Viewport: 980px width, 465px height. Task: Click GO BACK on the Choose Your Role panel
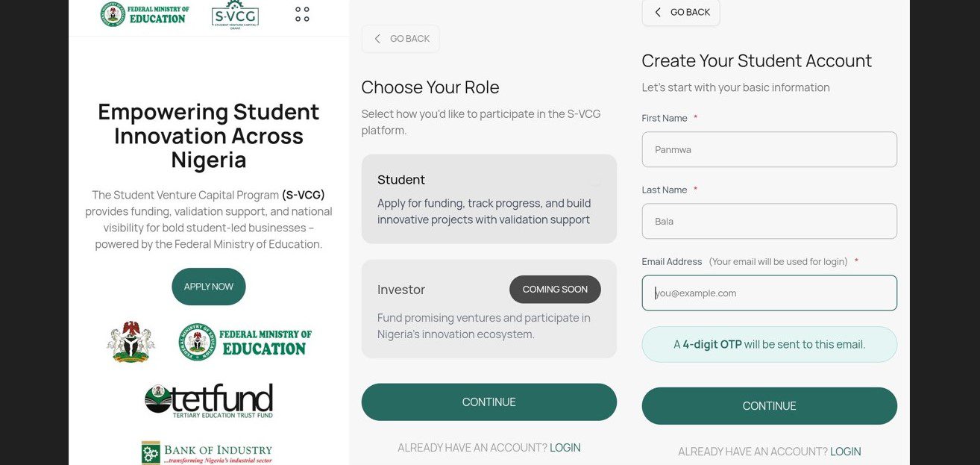coord(401,38)
